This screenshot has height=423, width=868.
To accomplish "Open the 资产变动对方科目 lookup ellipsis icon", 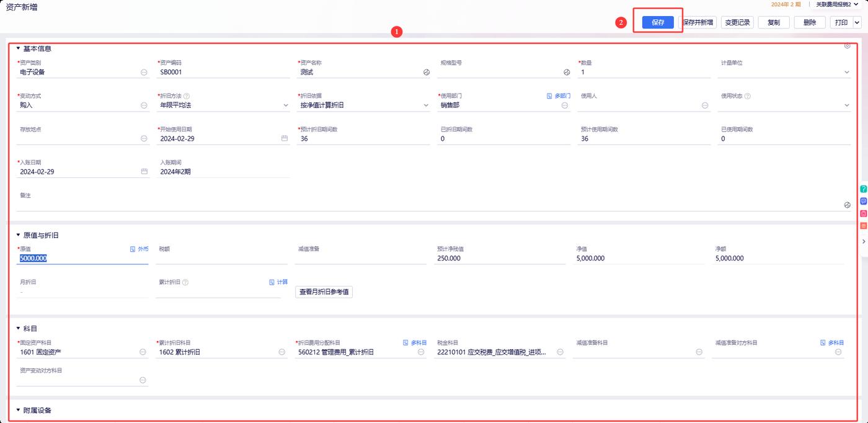I will [x=143, y=380].
